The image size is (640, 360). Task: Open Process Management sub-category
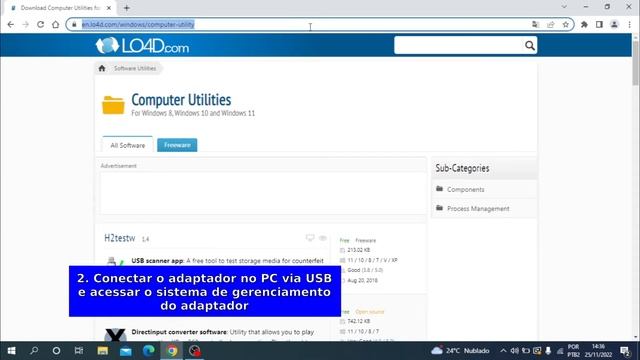478,209
